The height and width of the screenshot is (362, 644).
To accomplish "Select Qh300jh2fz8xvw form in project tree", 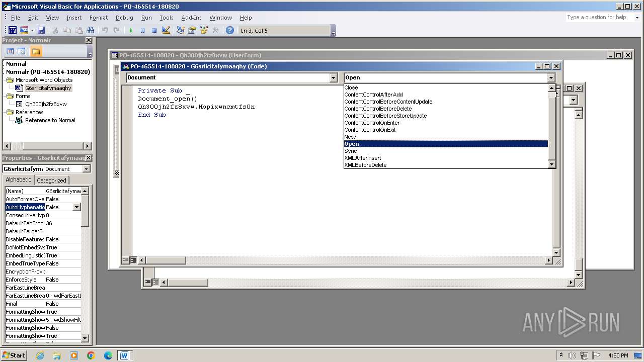I will (46, 104).
